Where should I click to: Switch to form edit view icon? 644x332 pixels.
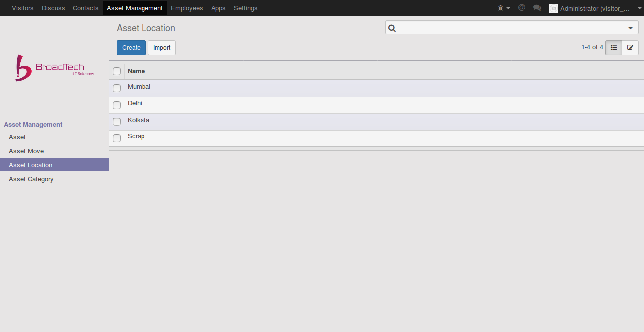pos(630,48)
